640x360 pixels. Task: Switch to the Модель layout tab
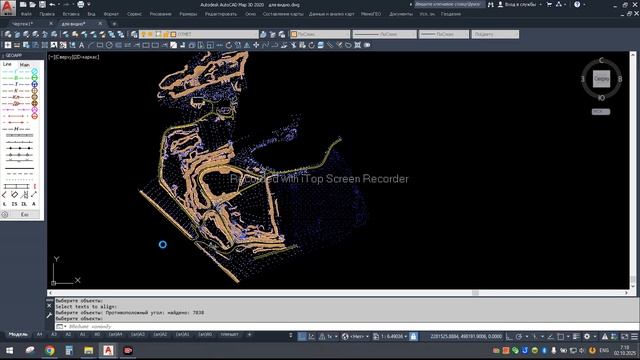tap(18, 334)
